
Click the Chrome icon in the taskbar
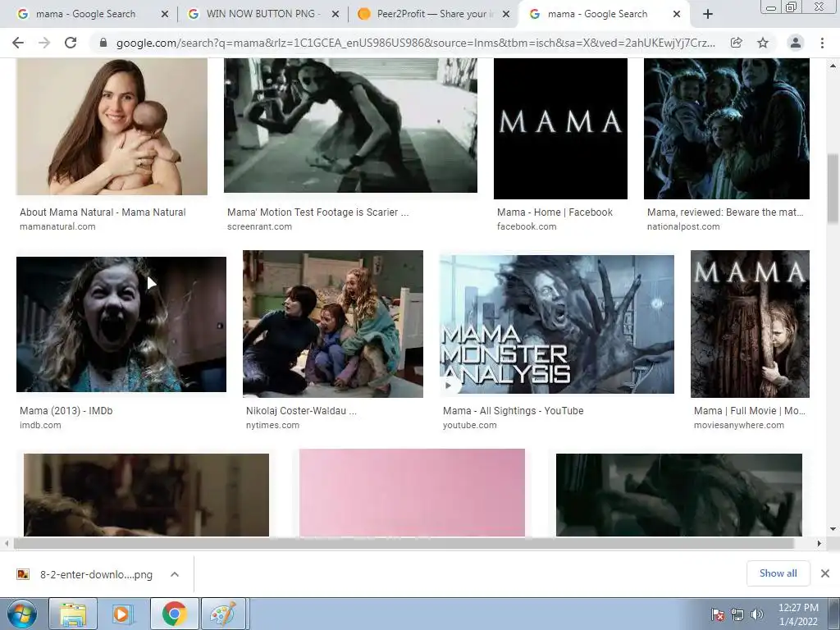tap(174, 614)
